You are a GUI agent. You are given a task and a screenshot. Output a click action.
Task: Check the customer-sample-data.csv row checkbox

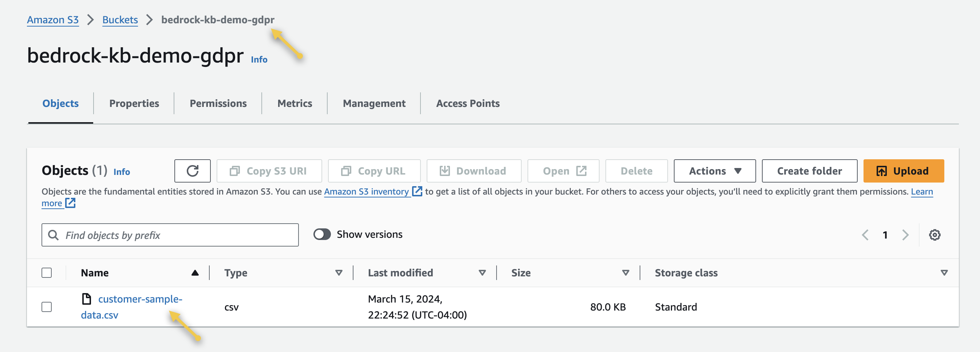[x=46, y=307]
